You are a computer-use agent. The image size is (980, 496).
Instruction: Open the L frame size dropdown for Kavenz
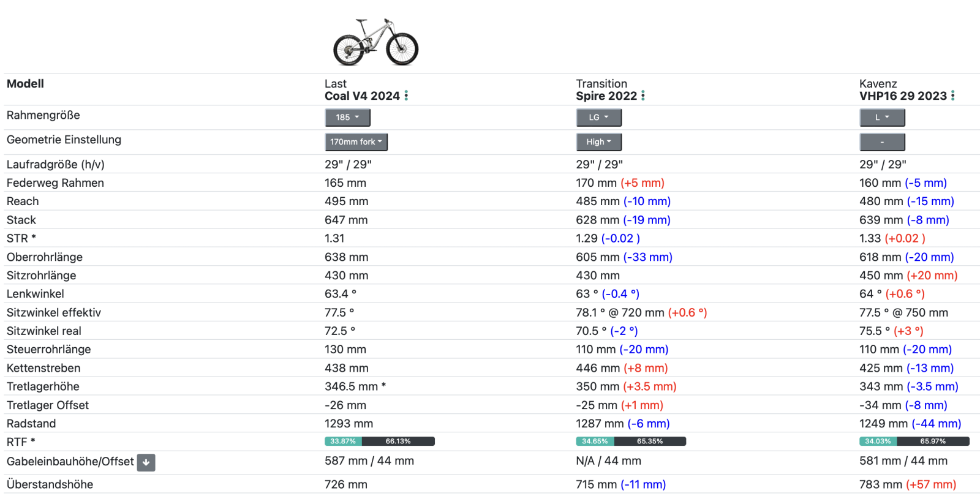pyautogui.click(x=882, y=118)
